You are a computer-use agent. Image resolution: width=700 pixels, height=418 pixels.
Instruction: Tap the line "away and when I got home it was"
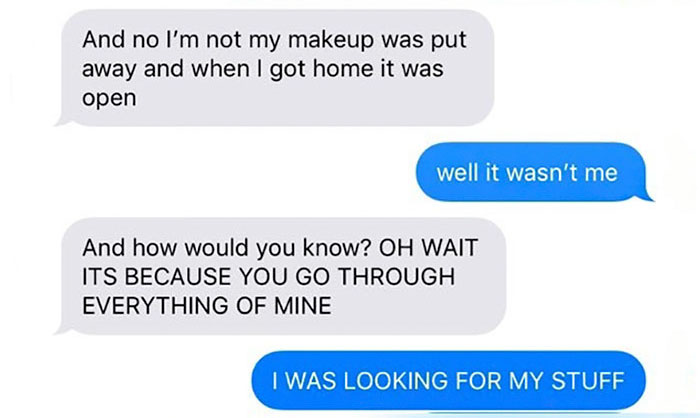(262, 69)
